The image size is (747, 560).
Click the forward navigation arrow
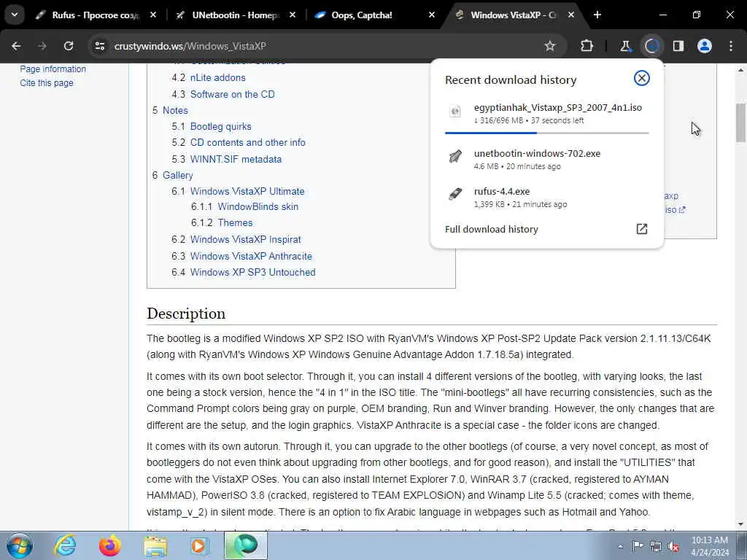(42, 46)
